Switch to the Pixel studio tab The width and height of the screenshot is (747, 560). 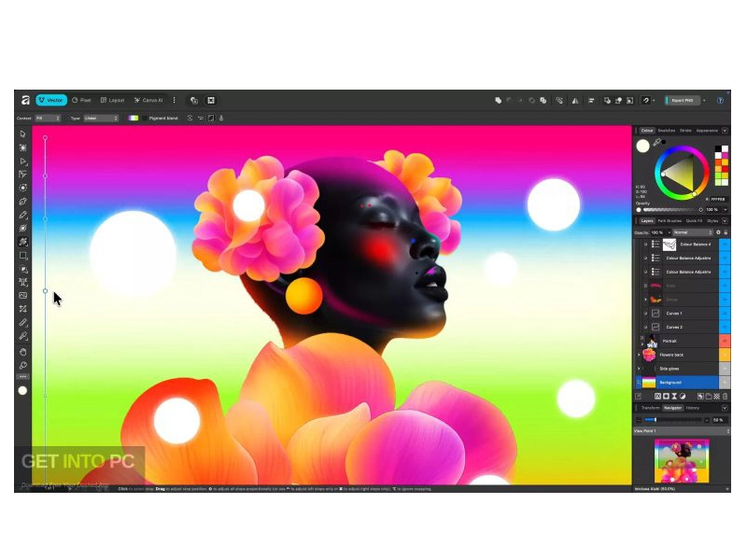[82, 100]
